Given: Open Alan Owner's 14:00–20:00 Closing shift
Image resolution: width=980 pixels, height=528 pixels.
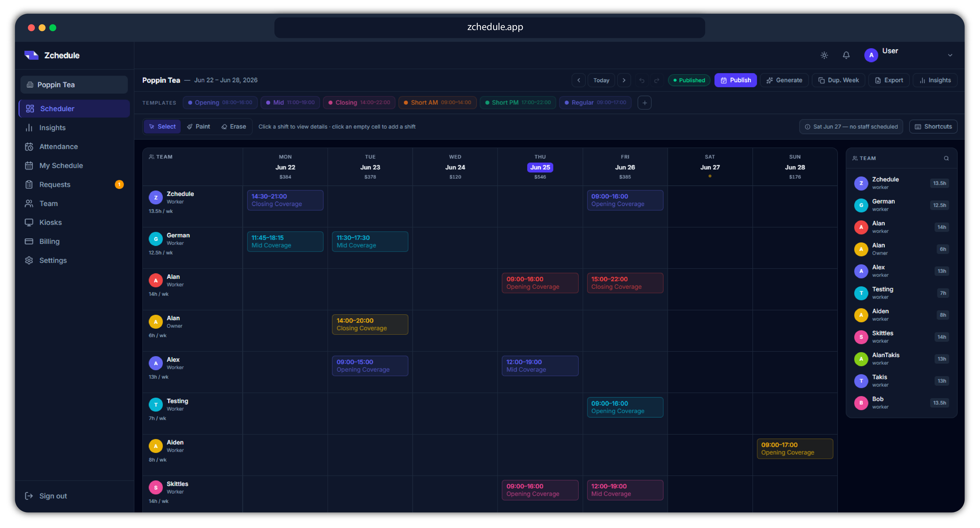Looking at the screenshot, I should [370, 325].
